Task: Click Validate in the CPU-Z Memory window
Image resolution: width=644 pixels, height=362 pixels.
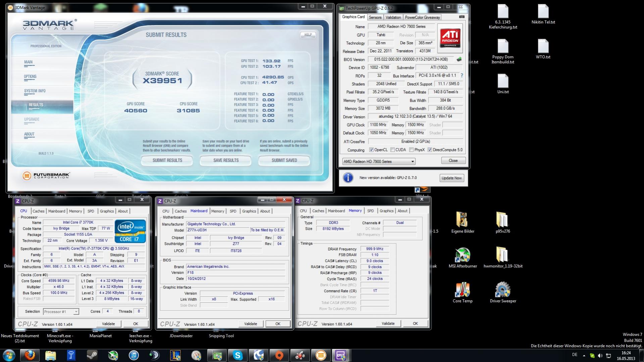Action: point(388,324)
